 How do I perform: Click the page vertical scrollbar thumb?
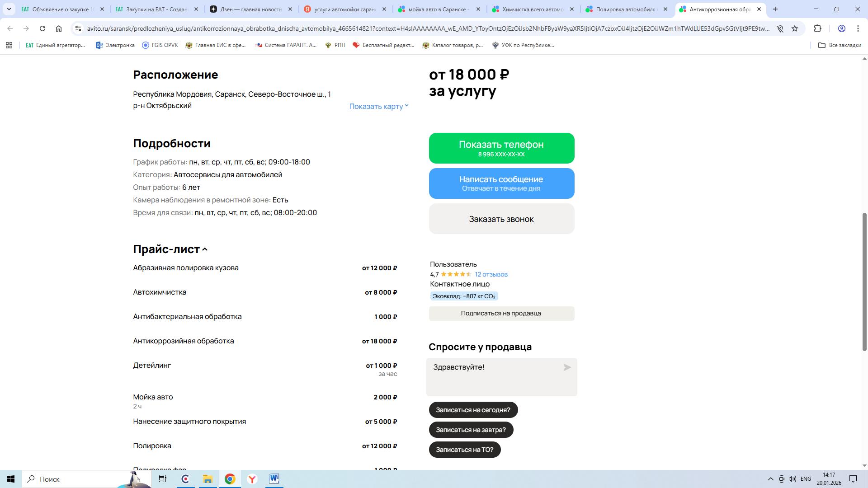tap(864, 281)
